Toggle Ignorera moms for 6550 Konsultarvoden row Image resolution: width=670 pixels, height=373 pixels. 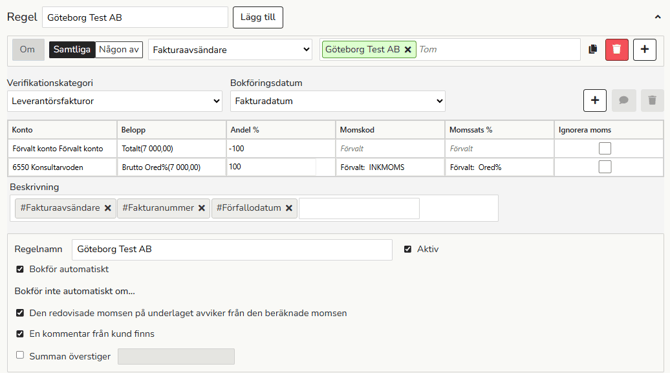605,167
